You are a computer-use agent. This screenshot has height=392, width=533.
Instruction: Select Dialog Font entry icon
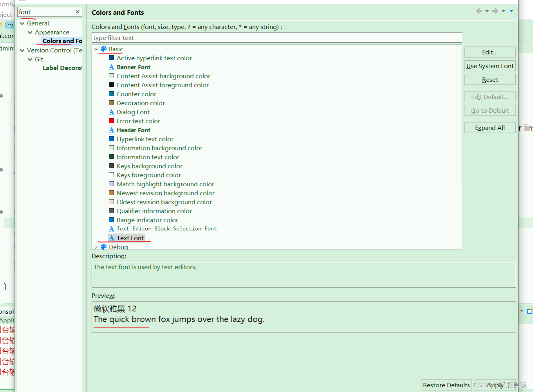coord(112,112)
